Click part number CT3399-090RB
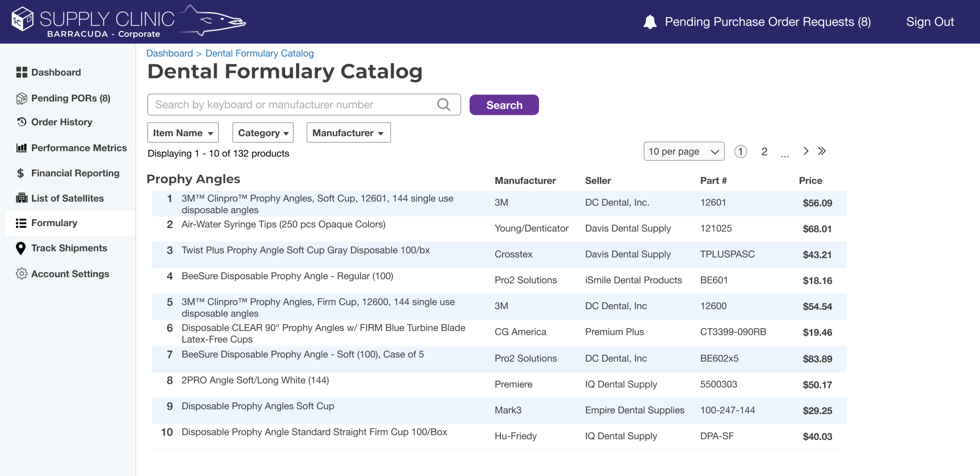980x476 pixels. coord(733,332)
